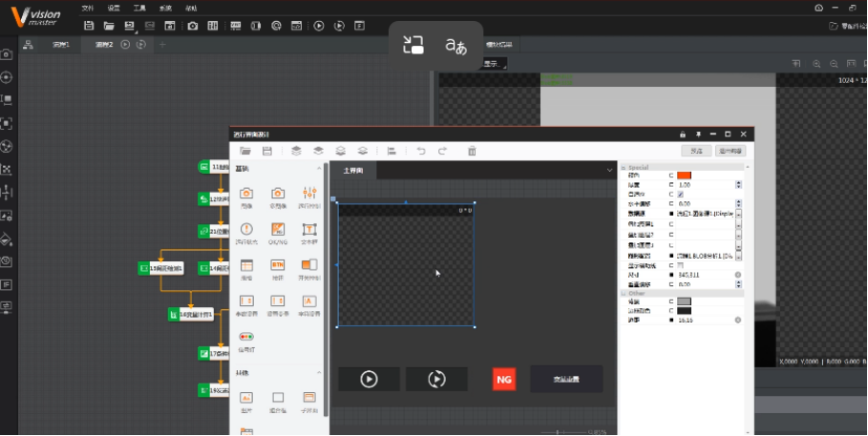The width and height of the screenshot is (868, 436).
Task: Tick the empty checkbox above the 345,311 size row
Action: click(680, 265)
